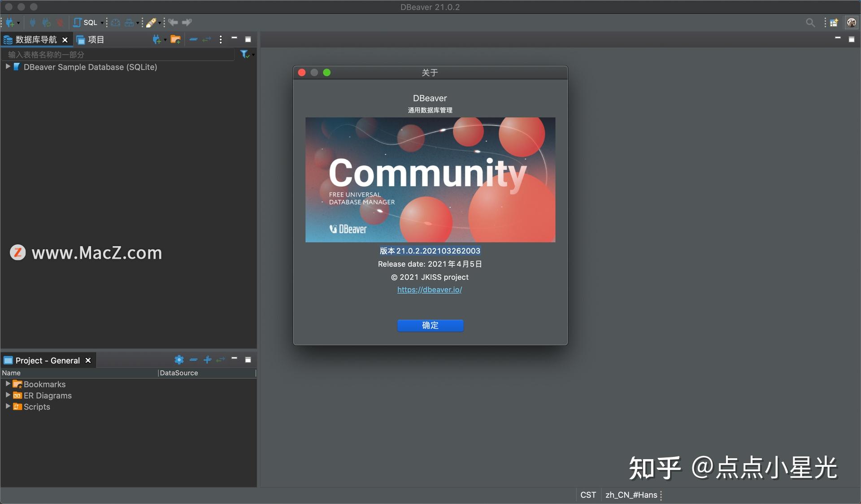Open the https://dbeaver.io/ link

[430, 290]
